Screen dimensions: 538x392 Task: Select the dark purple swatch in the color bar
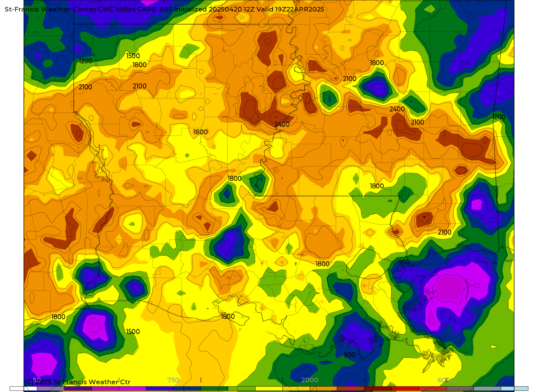pyautogui.click(x=78, y=389)
